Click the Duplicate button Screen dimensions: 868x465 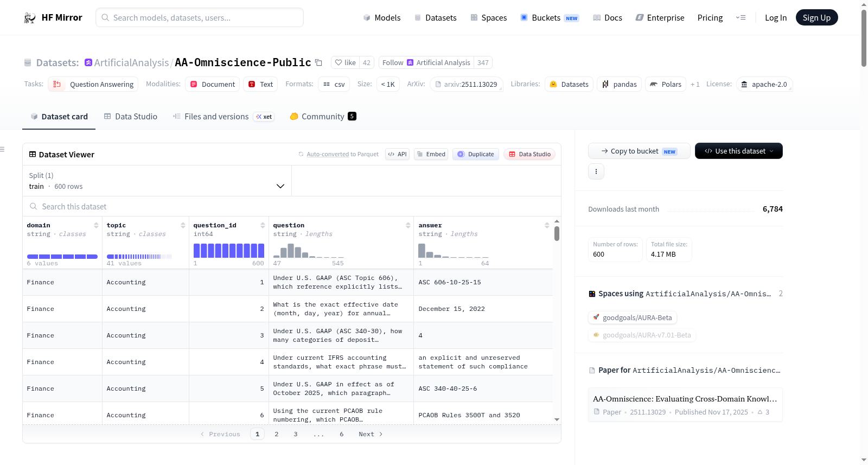click(476, 154)
